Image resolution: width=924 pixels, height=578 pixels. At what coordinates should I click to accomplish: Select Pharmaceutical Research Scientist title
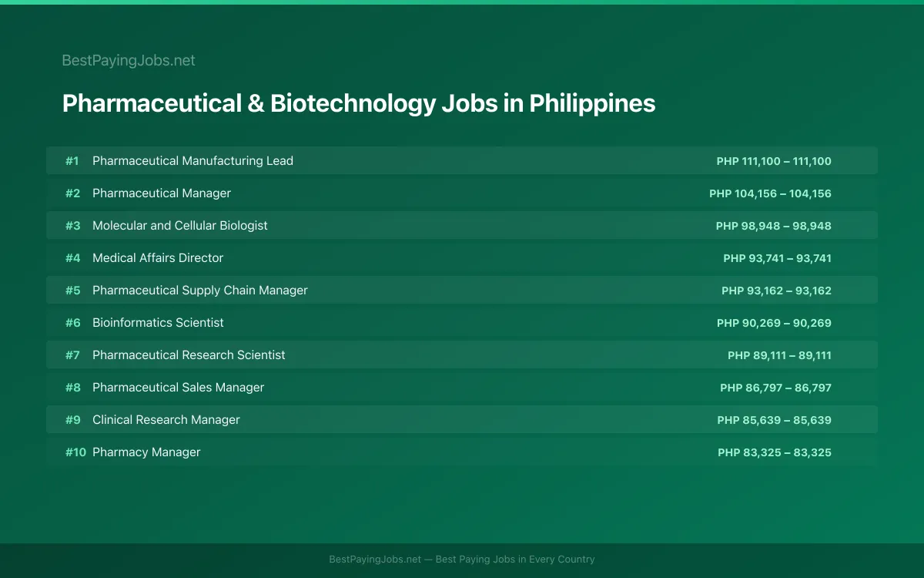click(189, 355)
